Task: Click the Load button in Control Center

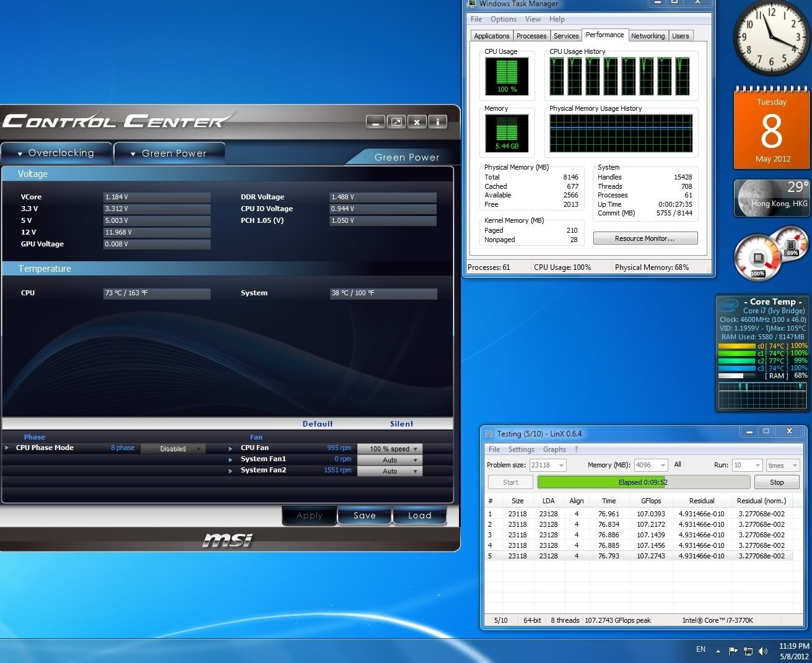Action: (x=420, y=515)
